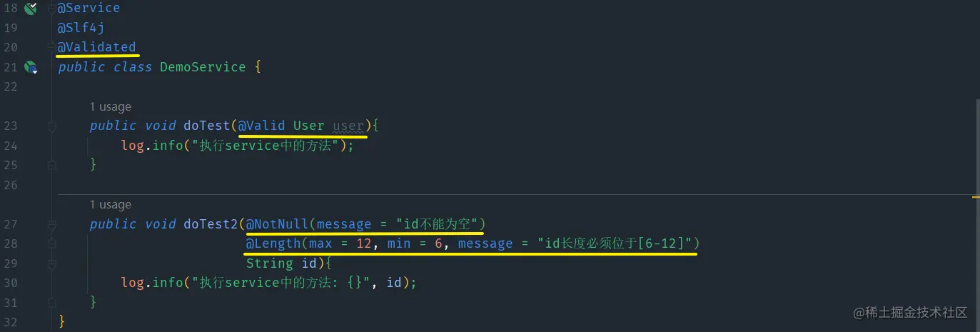This screenshot has width=980, height=332.
Task: Click the @Validated annotation
Action: tap(96, 47)
